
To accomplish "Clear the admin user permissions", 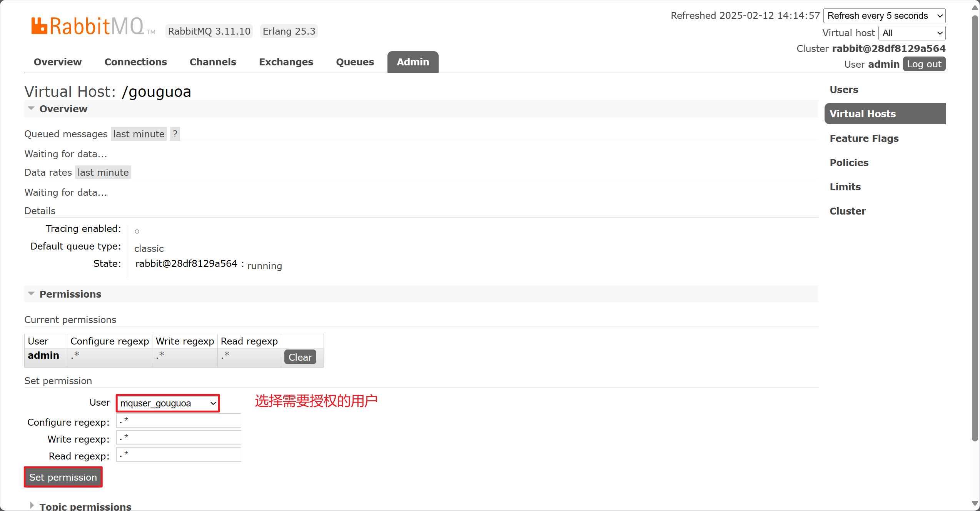I will (300, 357).
